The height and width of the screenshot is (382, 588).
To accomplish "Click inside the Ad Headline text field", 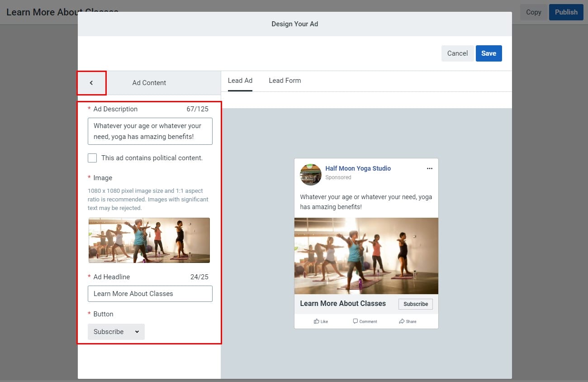I will coord(150,294).
